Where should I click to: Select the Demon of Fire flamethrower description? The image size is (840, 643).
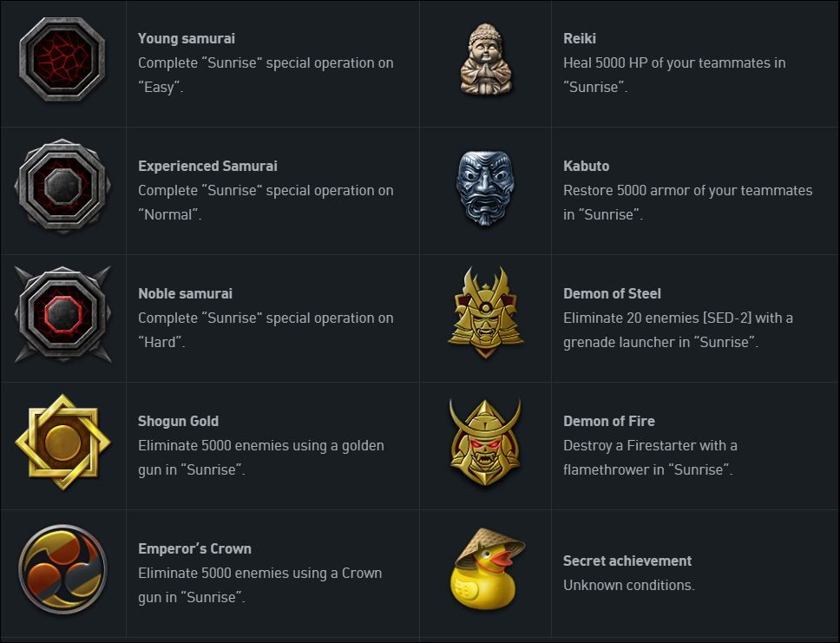point(650,457)
